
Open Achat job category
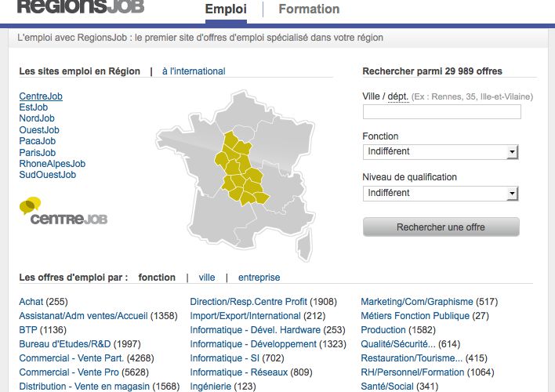point(31,302)
